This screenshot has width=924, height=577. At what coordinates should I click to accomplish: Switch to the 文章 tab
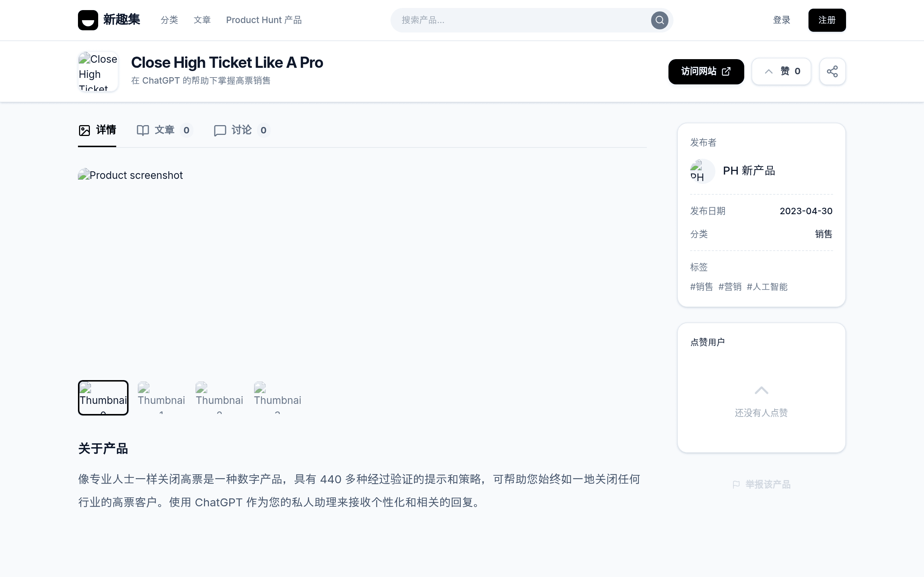[165, 131]
